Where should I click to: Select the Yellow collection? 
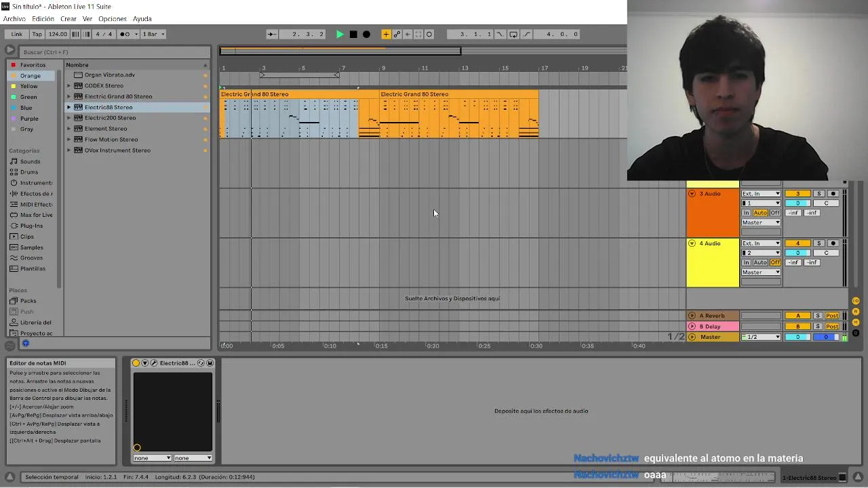point(28,86)
